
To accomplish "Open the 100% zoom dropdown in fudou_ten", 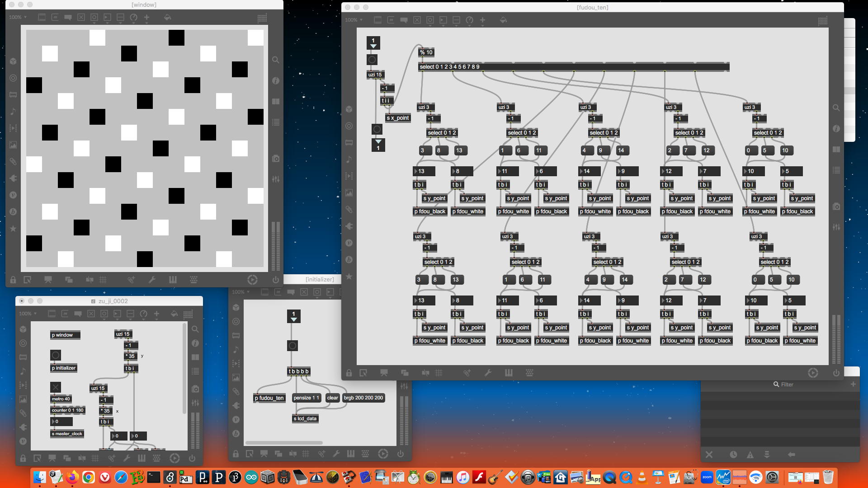I will (354, 20).
